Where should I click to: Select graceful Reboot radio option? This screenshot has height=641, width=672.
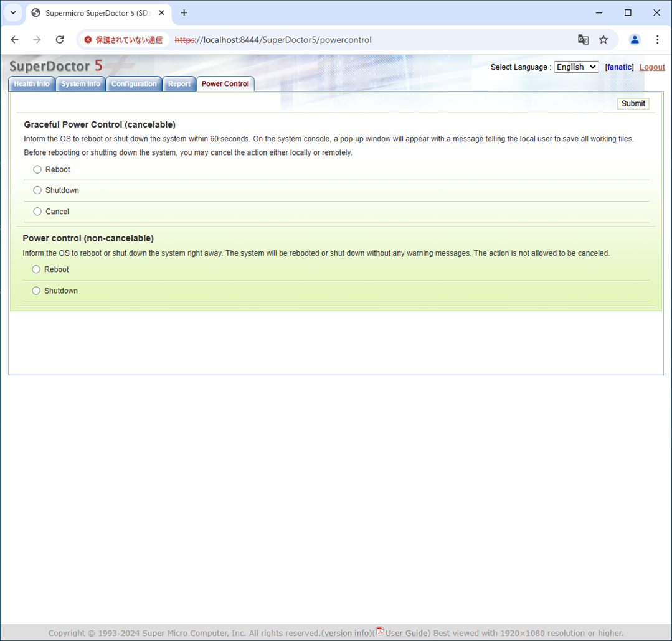click(x=37, y=169)
